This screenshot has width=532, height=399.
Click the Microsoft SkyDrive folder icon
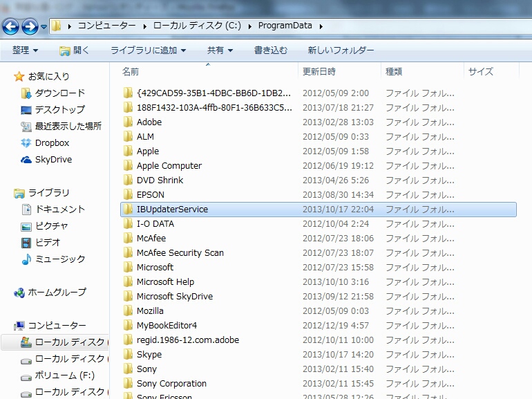pos(128,296)
